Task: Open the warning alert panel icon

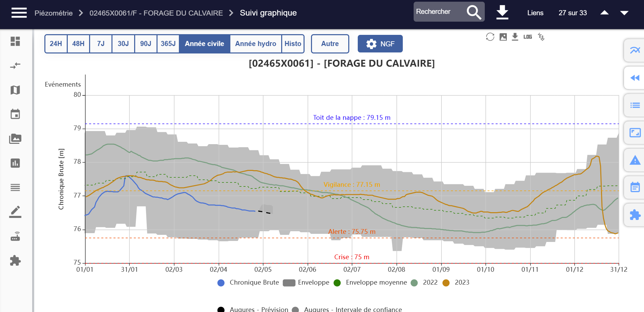Action: [x=635, y=160]
